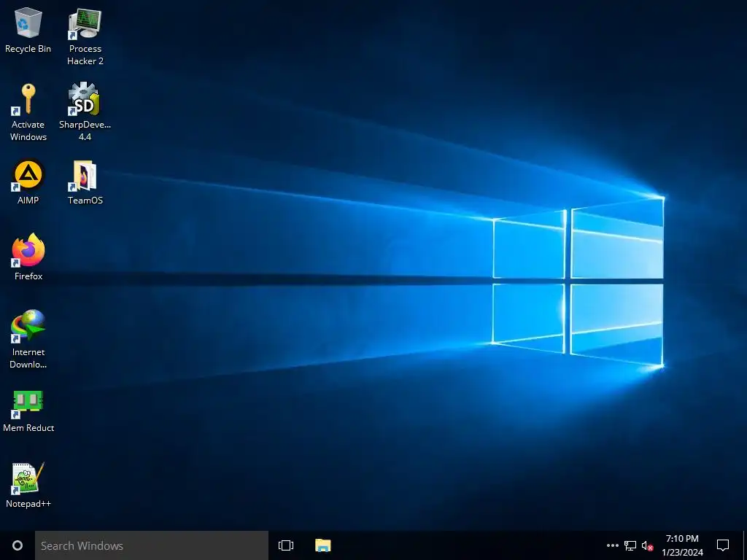
Task: Select the Recycle Bin desktop icon
Action: click(x=28, y=31)
